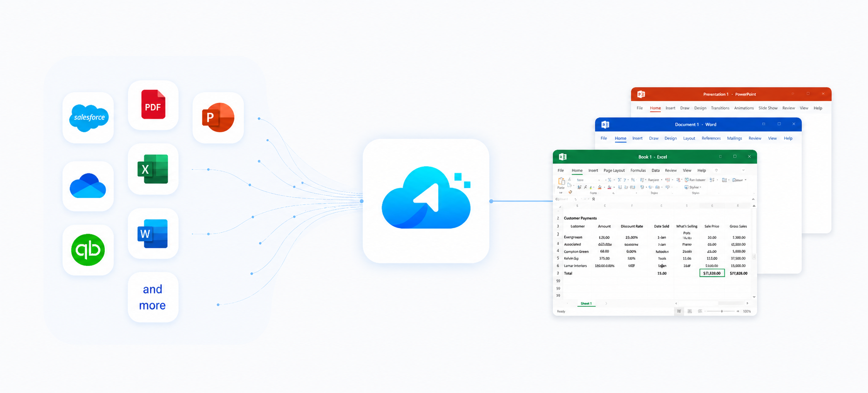Viewport: 868px width, 393px height.
Task: Click the vertical scroll down arrow in Excel
Action: (754, 297)
